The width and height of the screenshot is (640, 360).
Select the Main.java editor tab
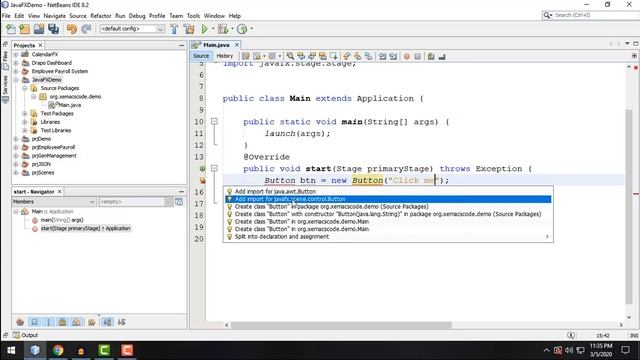[216, 45]
